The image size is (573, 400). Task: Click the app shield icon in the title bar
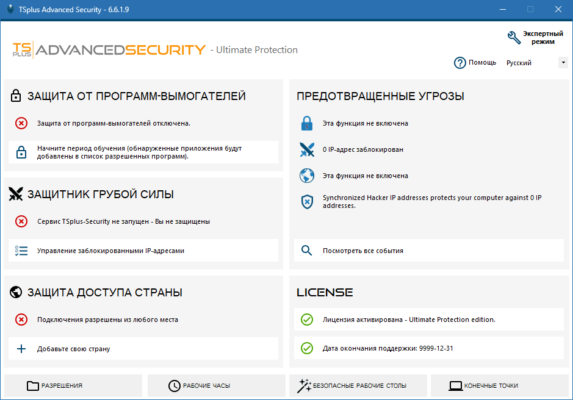click(10, 9)
